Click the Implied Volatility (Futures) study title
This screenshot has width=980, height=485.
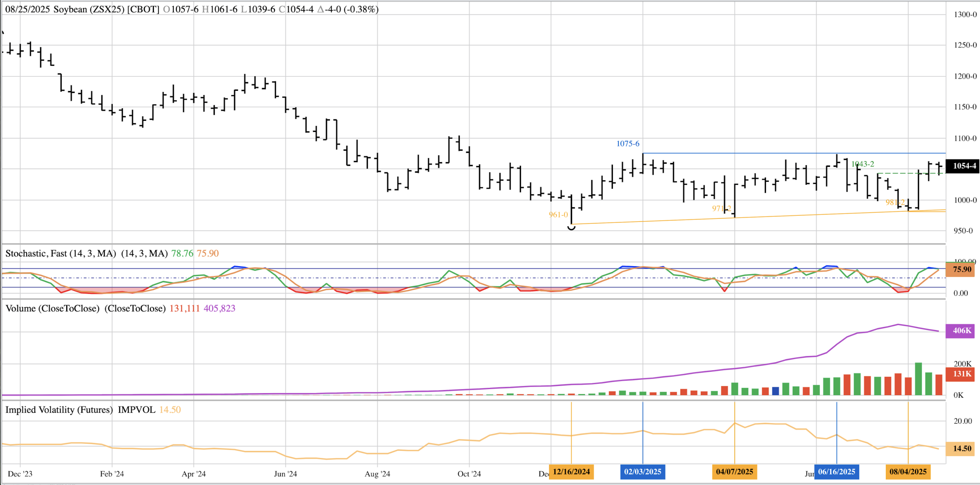[x=59, y=410]
